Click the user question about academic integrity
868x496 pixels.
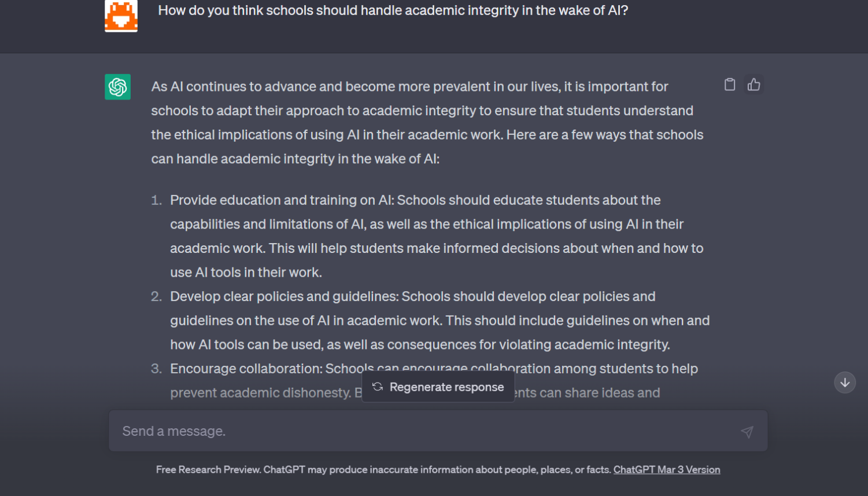tap(393, 10)
